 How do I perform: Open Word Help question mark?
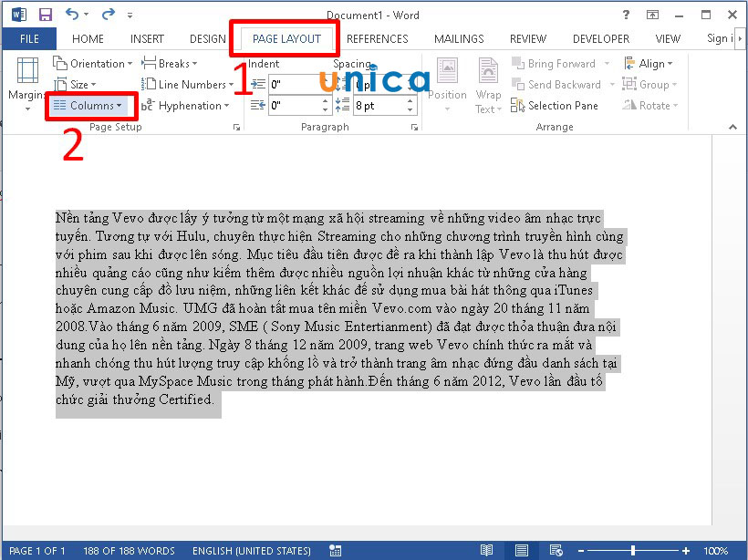(x=626, y=15)
